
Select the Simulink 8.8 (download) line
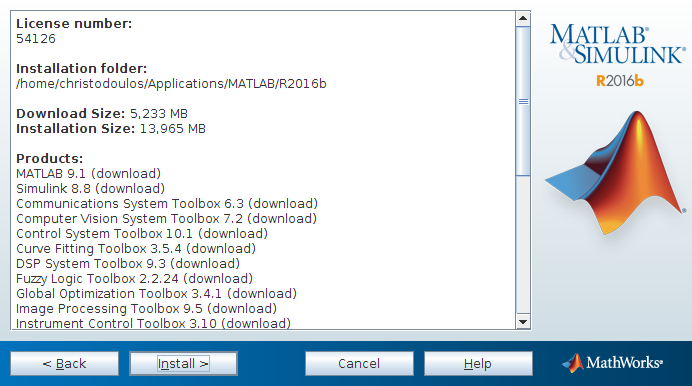click(x=90, y=189)
